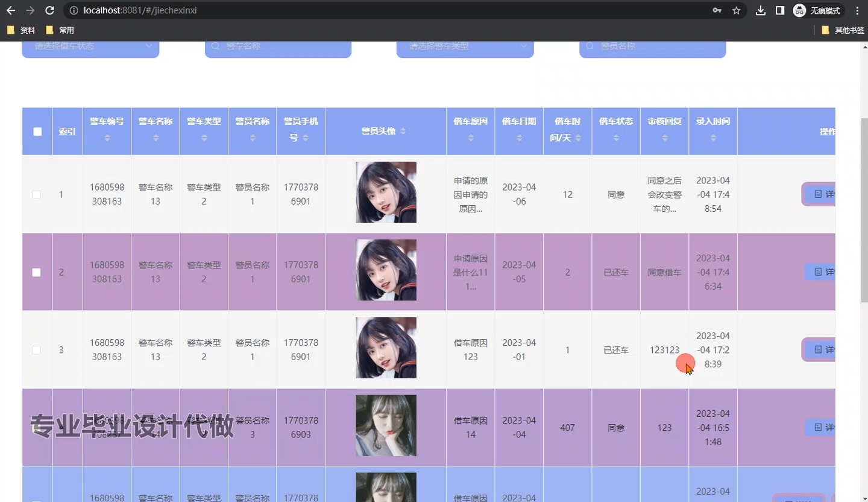The width and height of the screenshot is (868, 502).
Task: Check the row 2 checkbox
Action: 36,273
